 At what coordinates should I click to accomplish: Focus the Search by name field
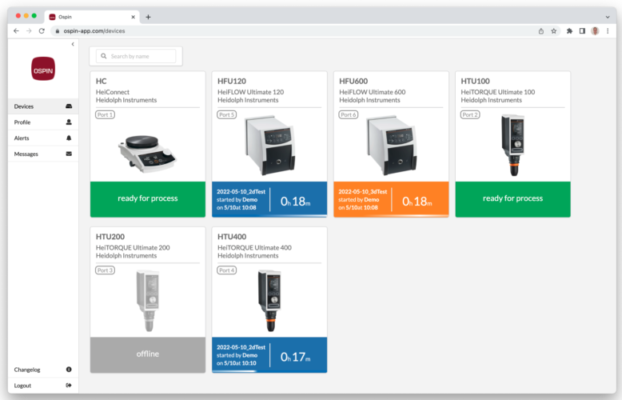(136, 56)
